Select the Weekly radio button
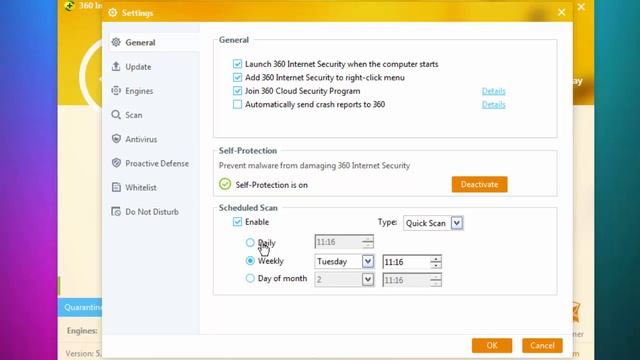Image resolution: width=640 pixels, height=360 pixels. (x=250, y=260)
